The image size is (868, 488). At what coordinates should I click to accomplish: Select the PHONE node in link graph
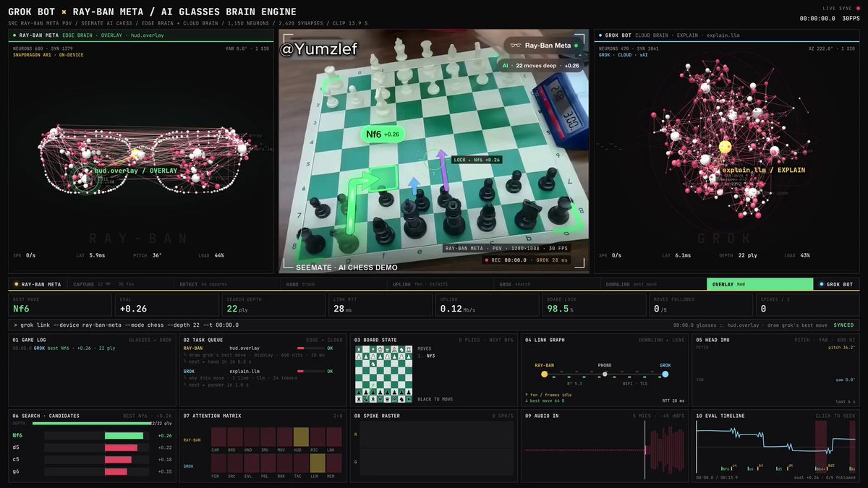point(605,374)
